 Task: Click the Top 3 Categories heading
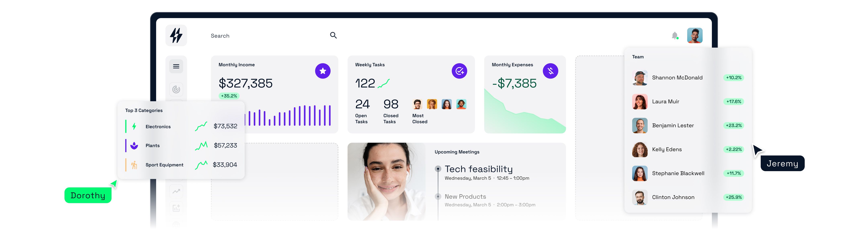tap(144, 110)
